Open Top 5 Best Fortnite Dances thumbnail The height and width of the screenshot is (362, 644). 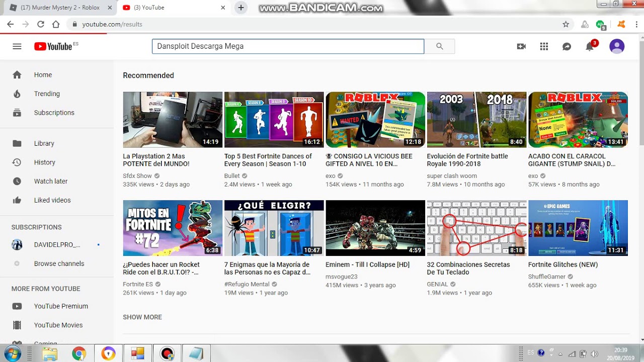tap(274, 120)
